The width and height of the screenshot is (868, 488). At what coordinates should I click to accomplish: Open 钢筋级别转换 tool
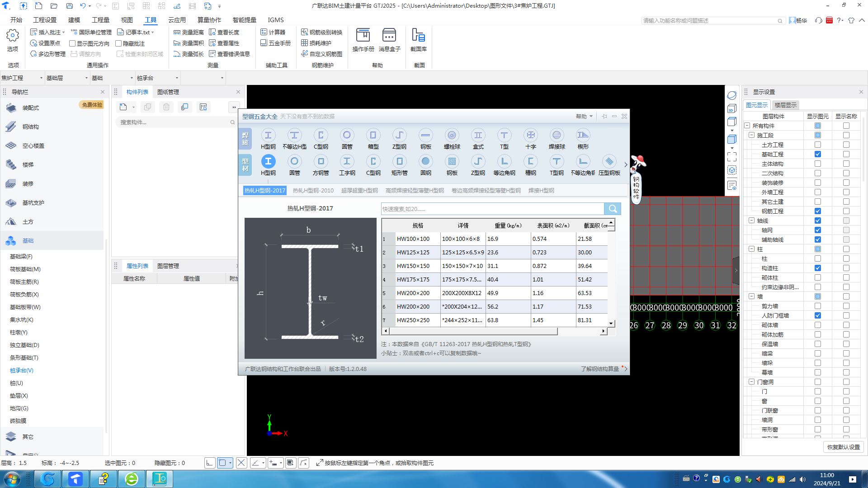tap(321, 32)
